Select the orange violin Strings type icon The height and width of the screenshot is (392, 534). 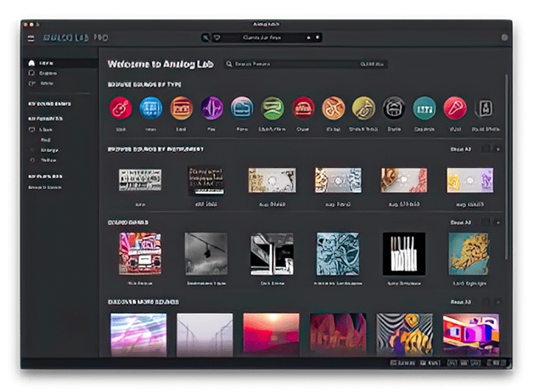pyautogui.click(x=334, y=109)
